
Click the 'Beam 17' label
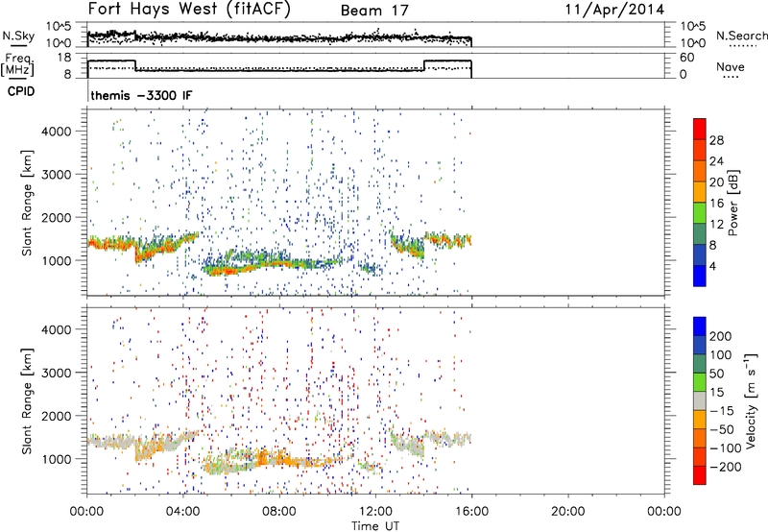point(374,11)
